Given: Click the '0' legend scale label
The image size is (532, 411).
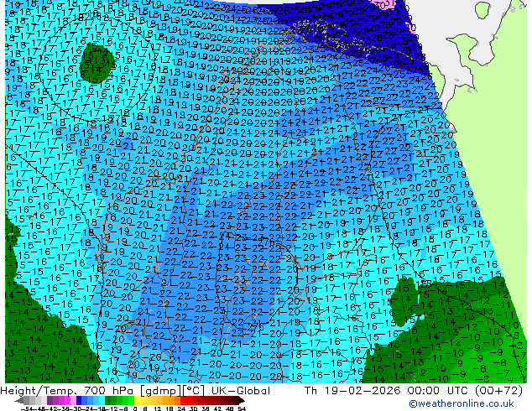Looking at the screenshot, I should (135, 408).
